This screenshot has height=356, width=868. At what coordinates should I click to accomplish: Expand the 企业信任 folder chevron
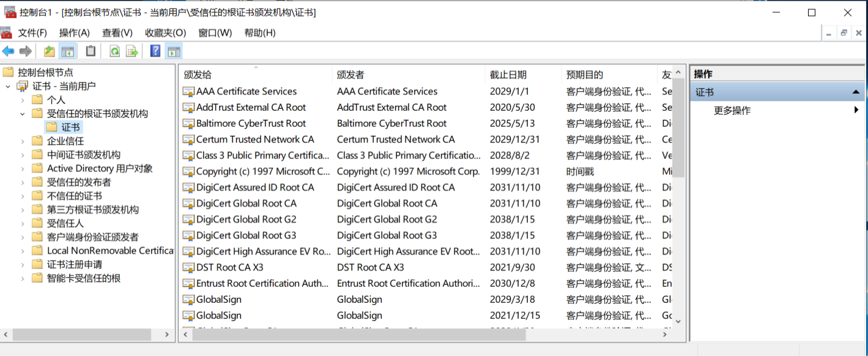click(23, 141)
